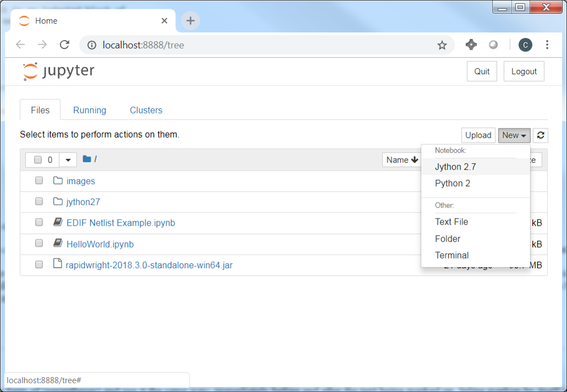The height and width of the screenshot is (392, 567).
Task: Click the images folder icon
Action: (x=58, y=180)
